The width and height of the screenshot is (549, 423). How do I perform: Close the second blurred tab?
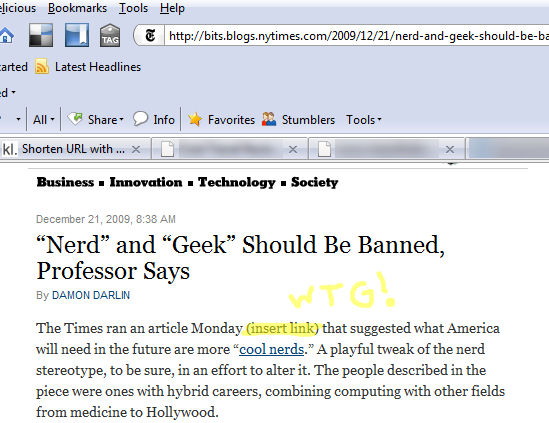coord(293,150)
